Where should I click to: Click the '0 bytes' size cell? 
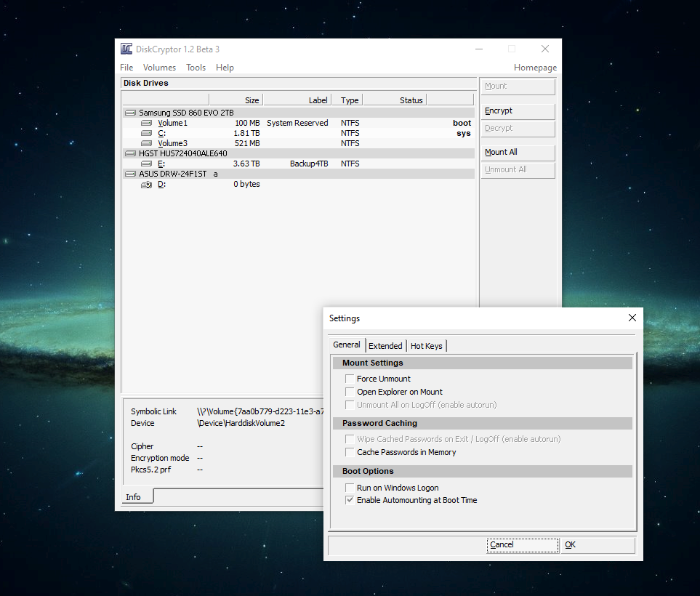click(x=246, y=185)
